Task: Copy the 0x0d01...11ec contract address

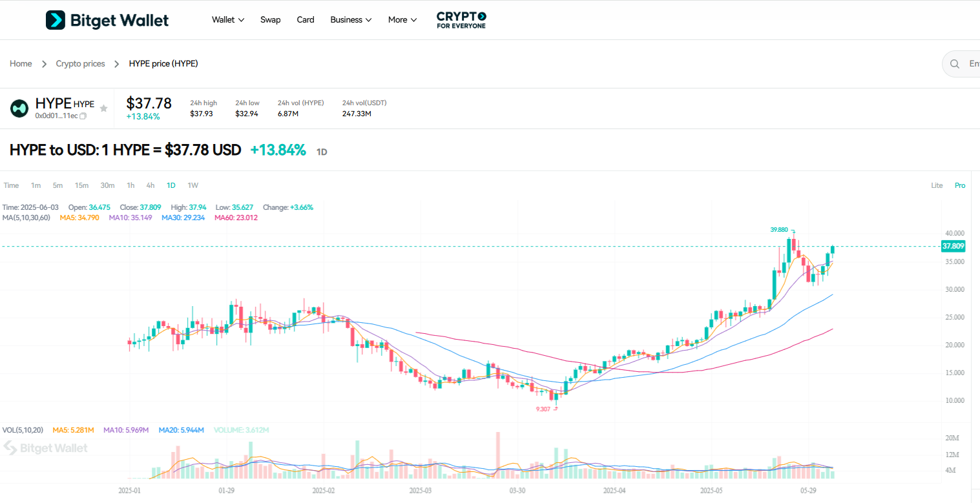Action: pyautogui.click(x=83, y=116)
